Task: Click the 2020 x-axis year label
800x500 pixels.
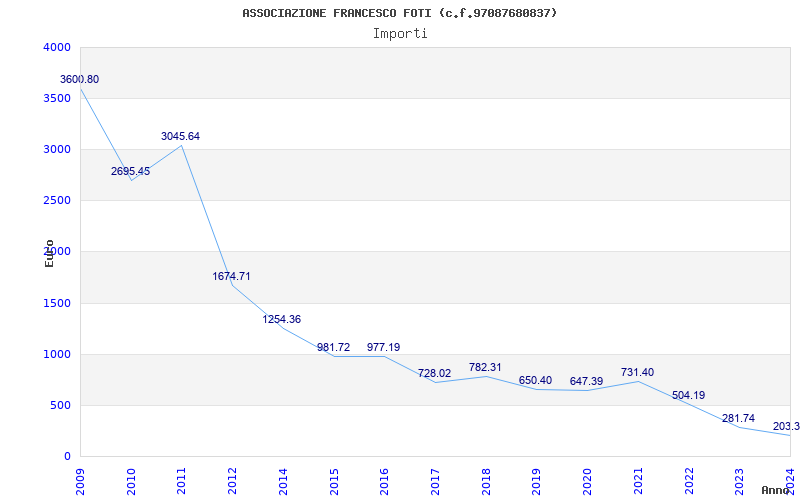Action: [587, 481]
